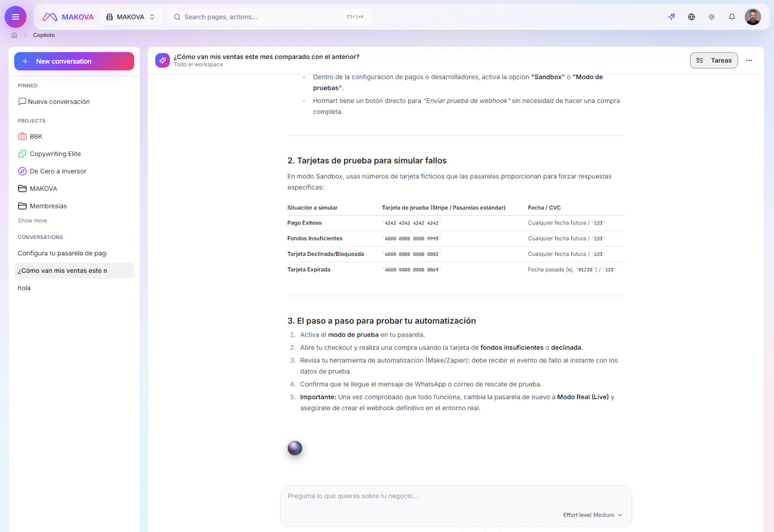This screenshot has height=532, width=774.
Task: Click the 4000 0000 0000 0069 card number
Action: [412, 270]
